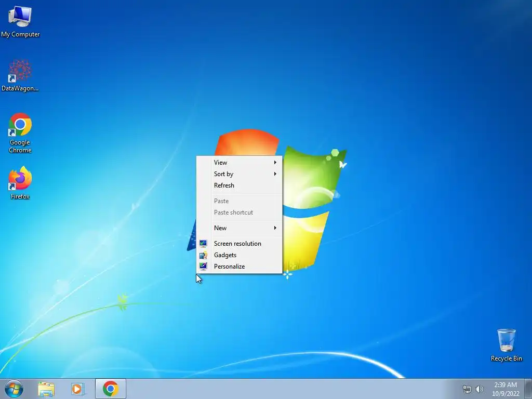Open the Sort by submenu
Image resolution: width=532 pixels, height=399 pixels.
click(239, 174)
